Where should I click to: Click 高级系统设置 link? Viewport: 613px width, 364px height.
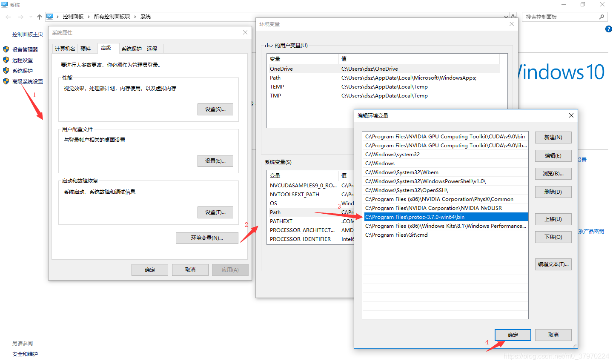(x=28, y=81)
